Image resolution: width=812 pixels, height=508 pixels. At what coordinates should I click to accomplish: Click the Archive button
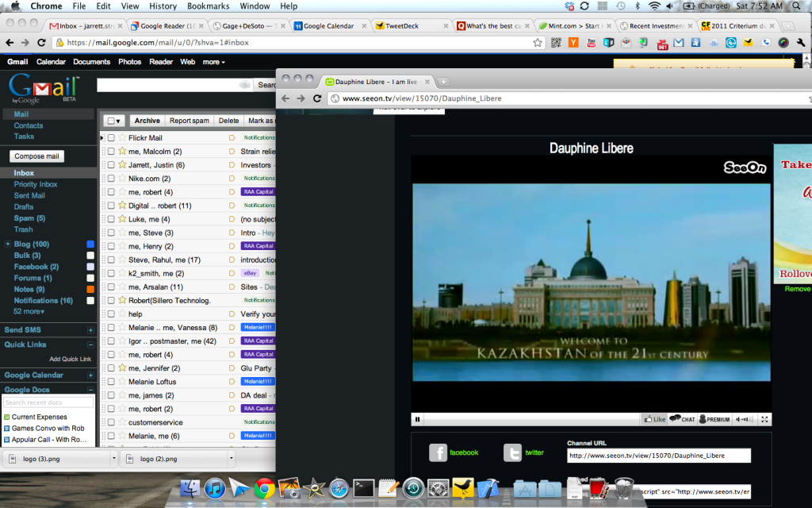147,121
